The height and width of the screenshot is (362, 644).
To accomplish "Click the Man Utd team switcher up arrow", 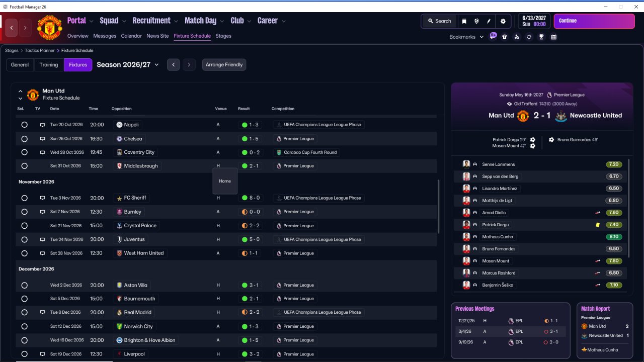I will 21,92.
